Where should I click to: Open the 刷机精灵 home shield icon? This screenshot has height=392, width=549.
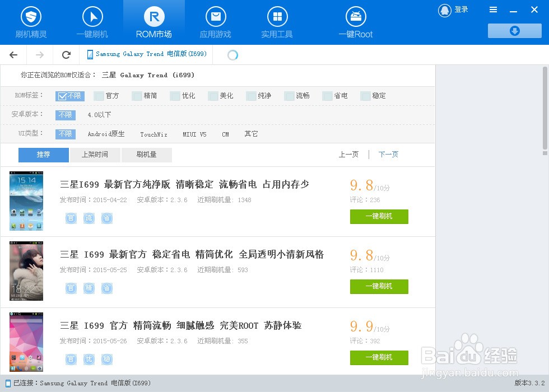pos(31,16)
